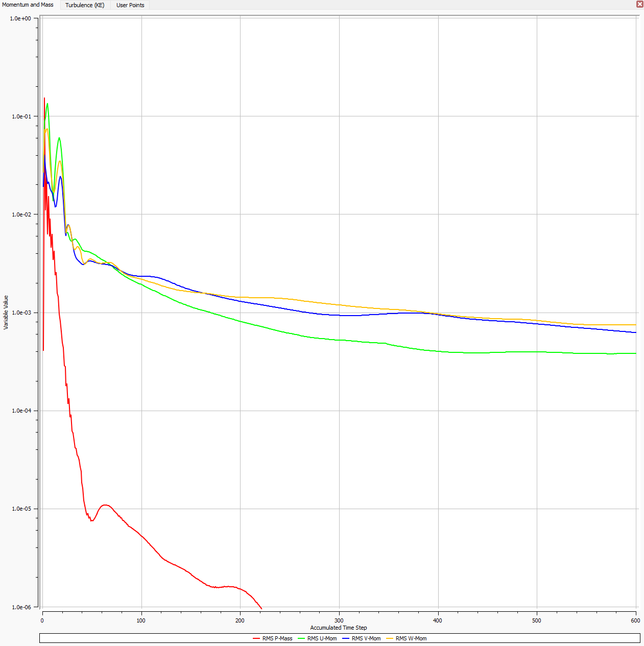Click the 300 x-axis tick label
Screen dimensions: 644x646
coord(339,620)
